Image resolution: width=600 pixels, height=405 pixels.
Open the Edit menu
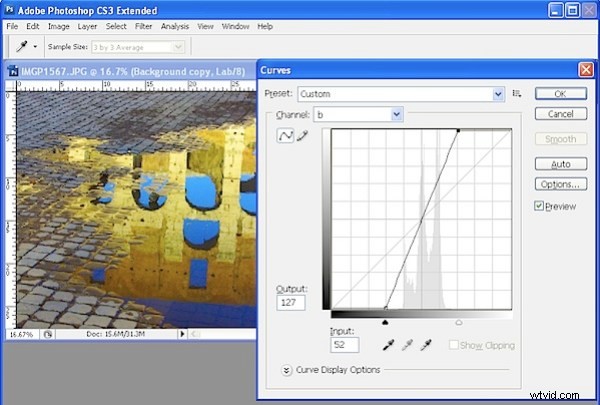click(x=33, y=26)
